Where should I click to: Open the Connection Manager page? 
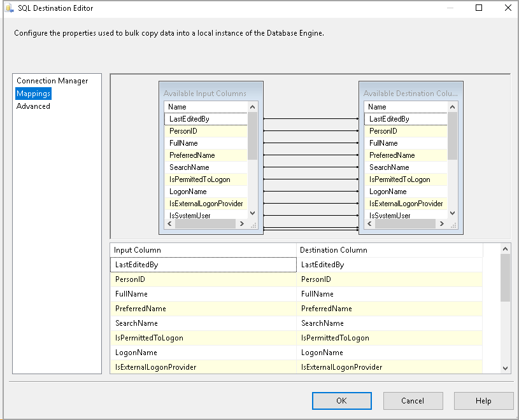(52, 81)
